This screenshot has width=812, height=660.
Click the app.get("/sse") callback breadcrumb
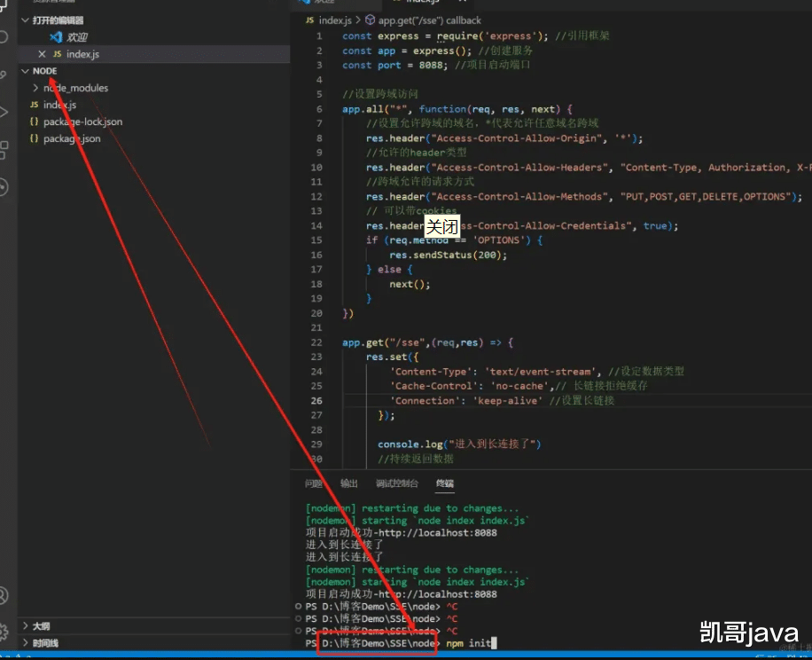[429, 20]
